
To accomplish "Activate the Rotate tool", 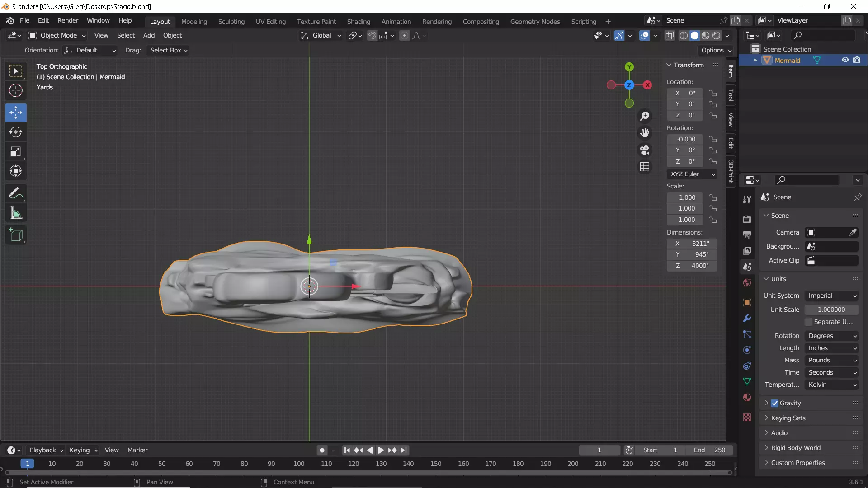I will click(x=16, y=132).
